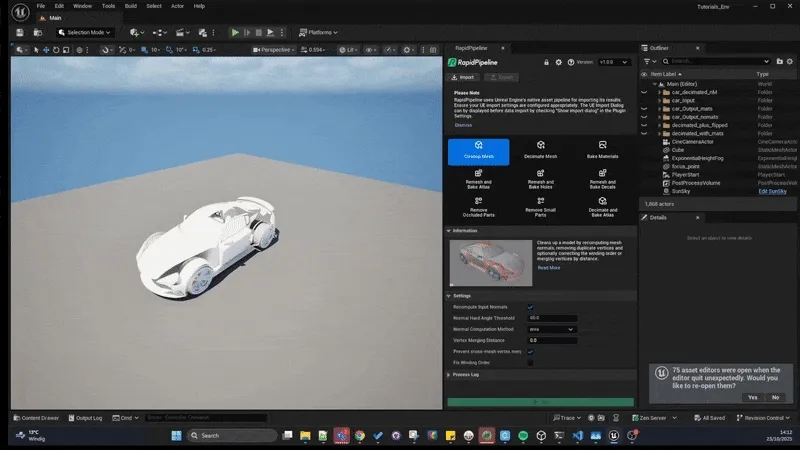Select Remove Occluded Parts tool
This screenshot has height=450, width=800.
click(478, 208)
